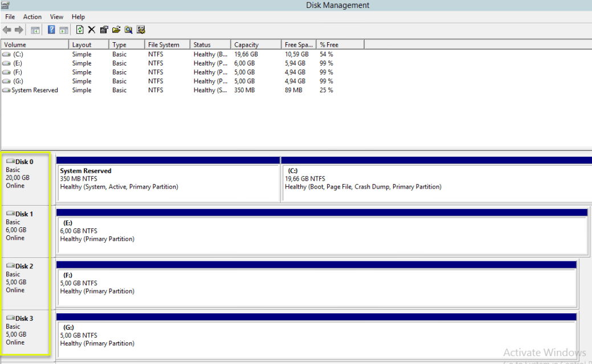Click the Forward arrow in toolbar

click(19, 30)
